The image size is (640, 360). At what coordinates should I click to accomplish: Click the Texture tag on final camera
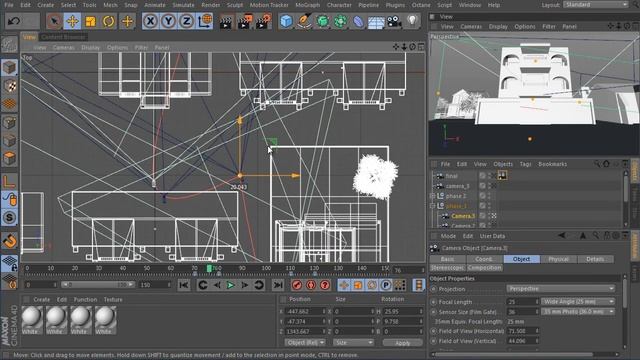(502, 176)
